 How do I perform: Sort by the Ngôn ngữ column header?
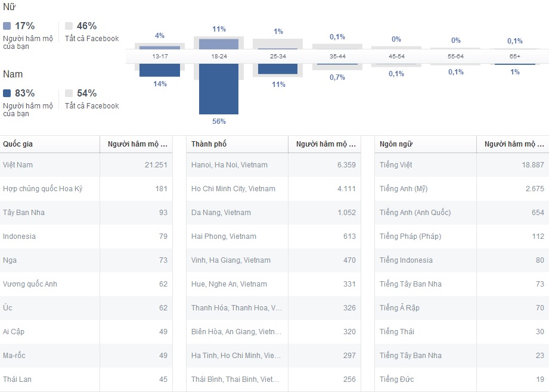(396, 144)
